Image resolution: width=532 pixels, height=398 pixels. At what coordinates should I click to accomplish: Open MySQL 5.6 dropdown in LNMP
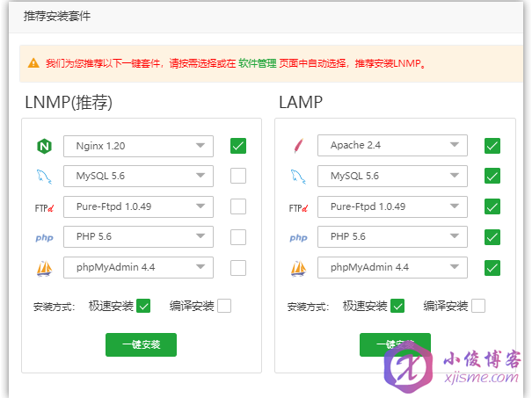[138, 176]
